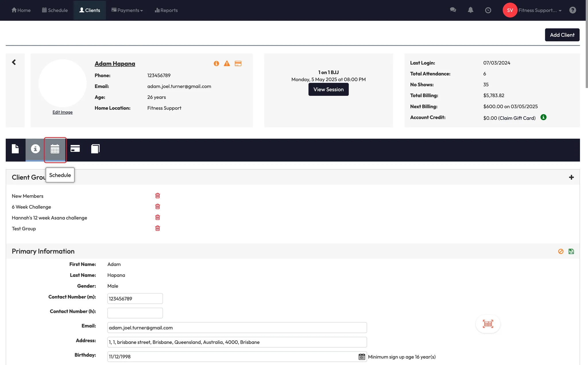
Task: Open the notifications bell icon
Action: pos(470,10)
